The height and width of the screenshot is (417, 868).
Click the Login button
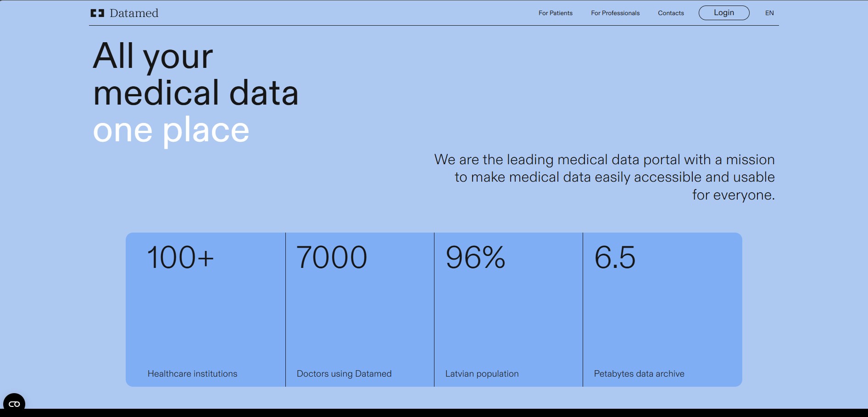(x=724, y=13)
